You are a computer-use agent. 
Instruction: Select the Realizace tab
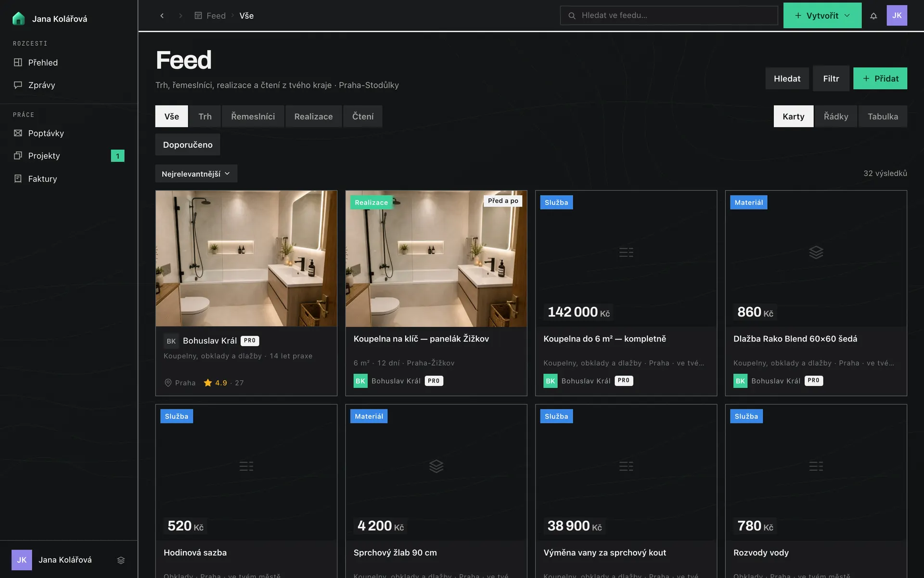[313, 116]
